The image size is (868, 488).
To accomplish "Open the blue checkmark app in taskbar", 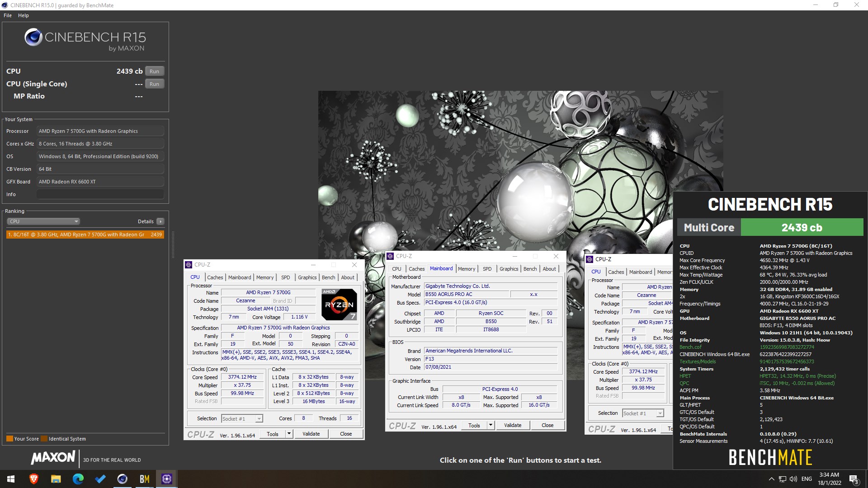I will 100,479.
